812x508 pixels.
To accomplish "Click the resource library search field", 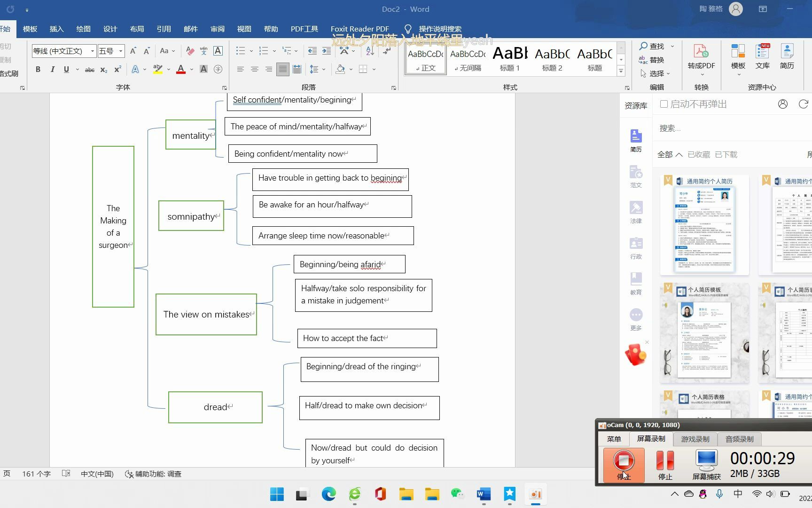I will click(x=733, y=128).
